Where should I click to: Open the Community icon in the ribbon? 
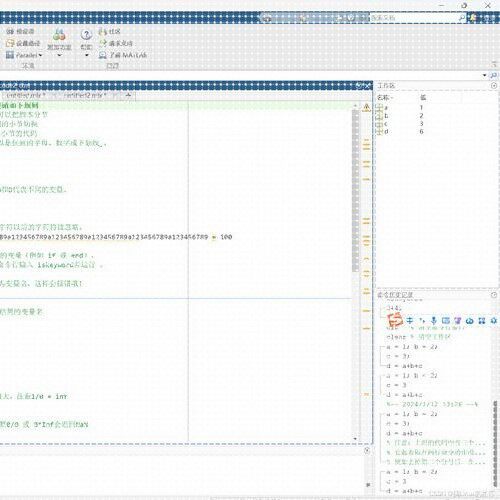point(102,31)
